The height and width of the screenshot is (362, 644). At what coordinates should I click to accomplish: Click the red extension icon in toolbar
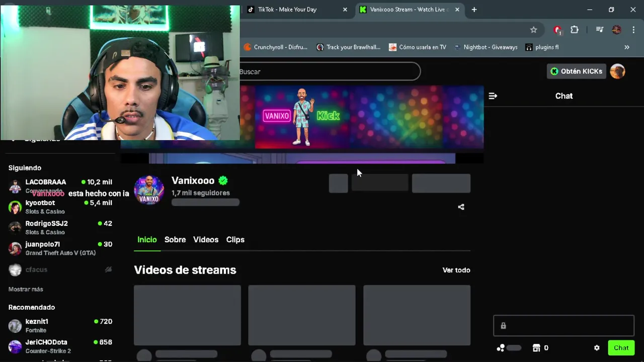coord(557,30)
